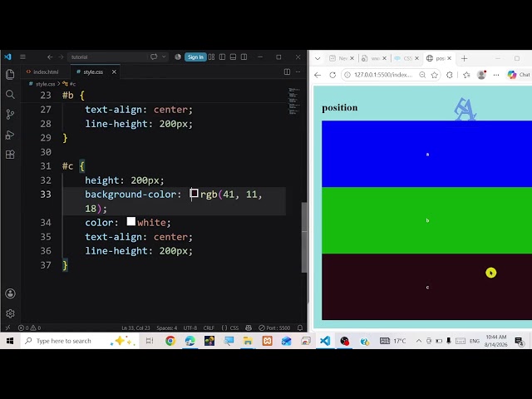Open the white color swatch
The image size is (532, 399).
tap(131, 222)
